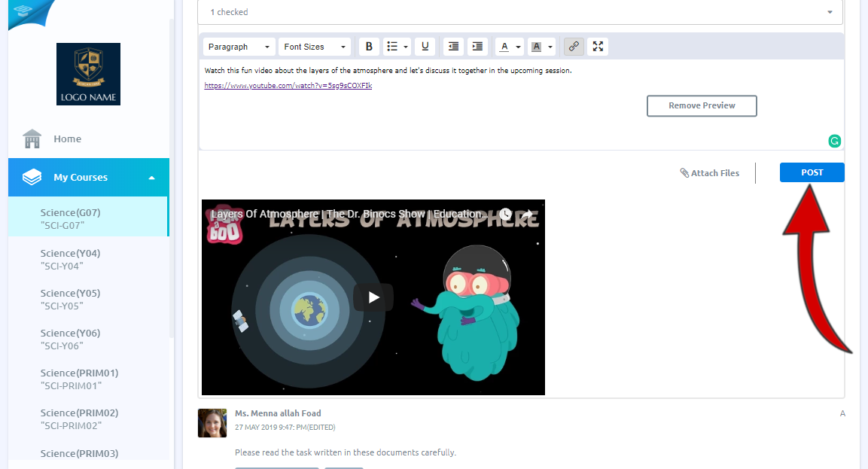Click the Watch later clock icon on video
Viewport: 868px width, 469px height.
coord(505,214)
